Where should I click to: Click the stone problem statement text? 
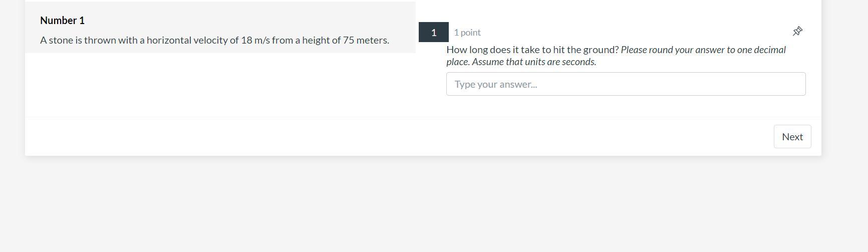214,40
